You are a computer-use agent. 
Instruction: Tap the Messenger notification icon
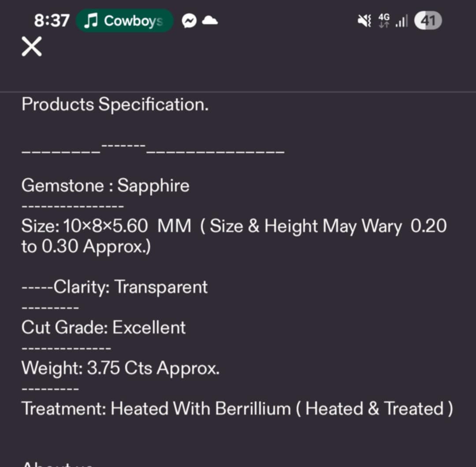[x=190, y=21]
